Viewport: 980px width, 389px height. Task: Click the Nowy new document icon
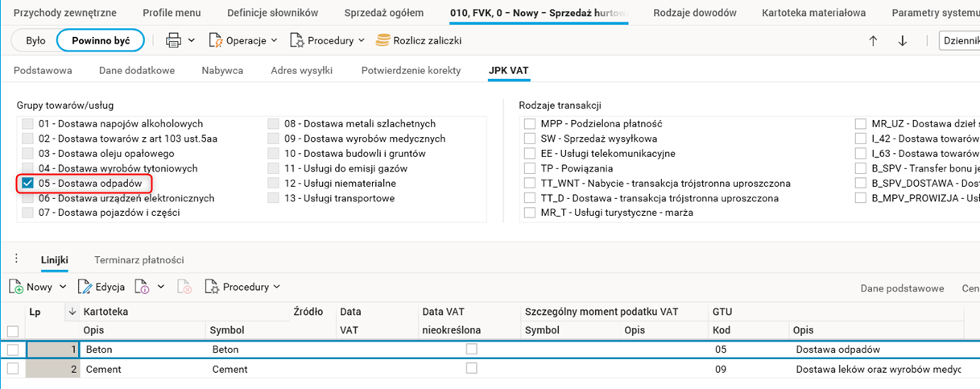point(16,287)
